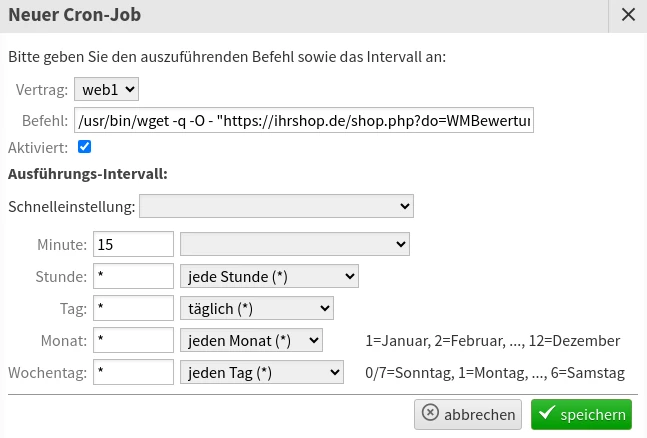The image size is (647, 438).
Task: Open the jede Stunde (*) dropdown
Action: pos(269,276)
